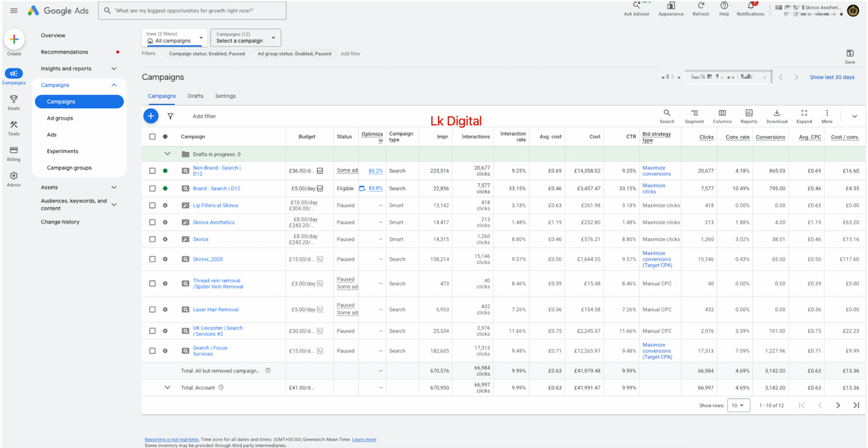This screenshot has width=868, height=448.
Task: Click Maximize clicks bid strategy link for the Brand Search D12 row
Action: [654, 188]
